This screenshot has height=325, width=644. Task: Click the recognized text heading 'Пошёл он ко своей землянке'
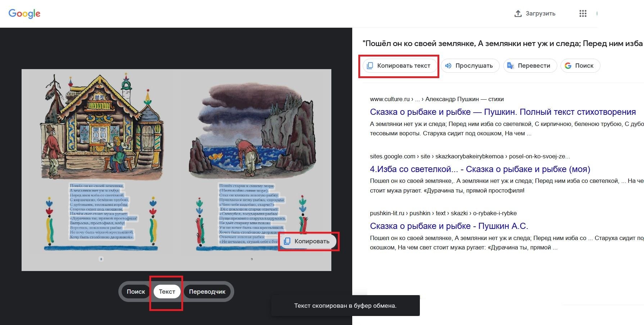tap(502, 44)
